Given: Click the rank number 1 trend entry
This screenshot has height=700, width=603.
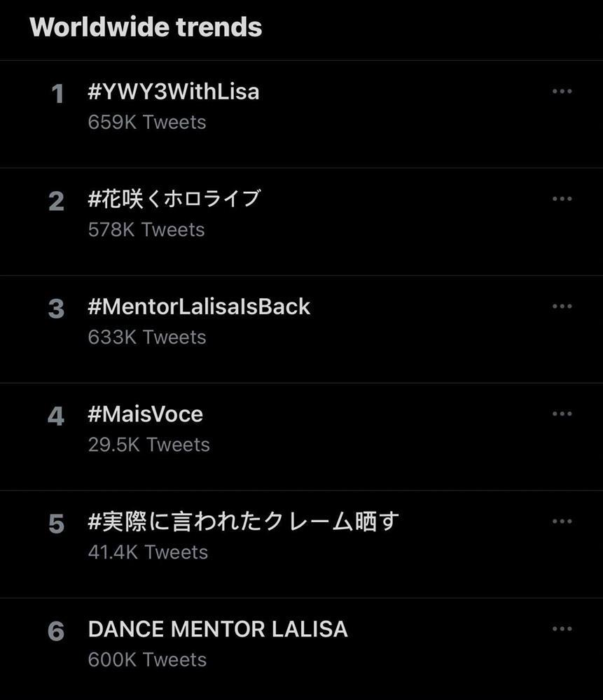Looking at the screenshot, I should click(57, 93).
